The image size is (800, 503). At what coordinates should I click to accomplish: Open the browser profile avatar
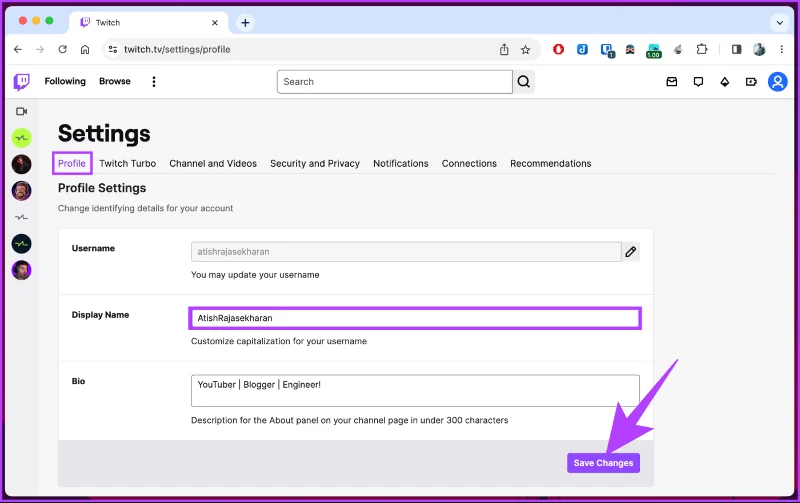(x=759, y=49)
